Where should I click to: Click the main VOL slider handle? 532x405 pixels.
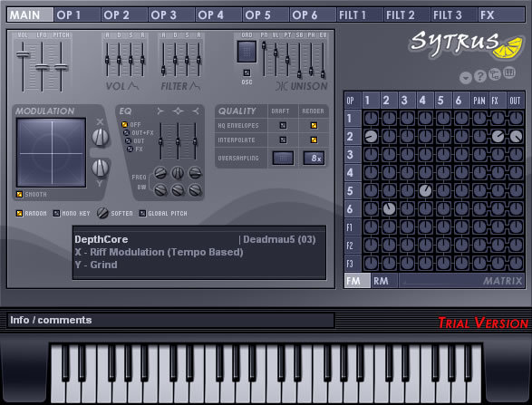23,54
